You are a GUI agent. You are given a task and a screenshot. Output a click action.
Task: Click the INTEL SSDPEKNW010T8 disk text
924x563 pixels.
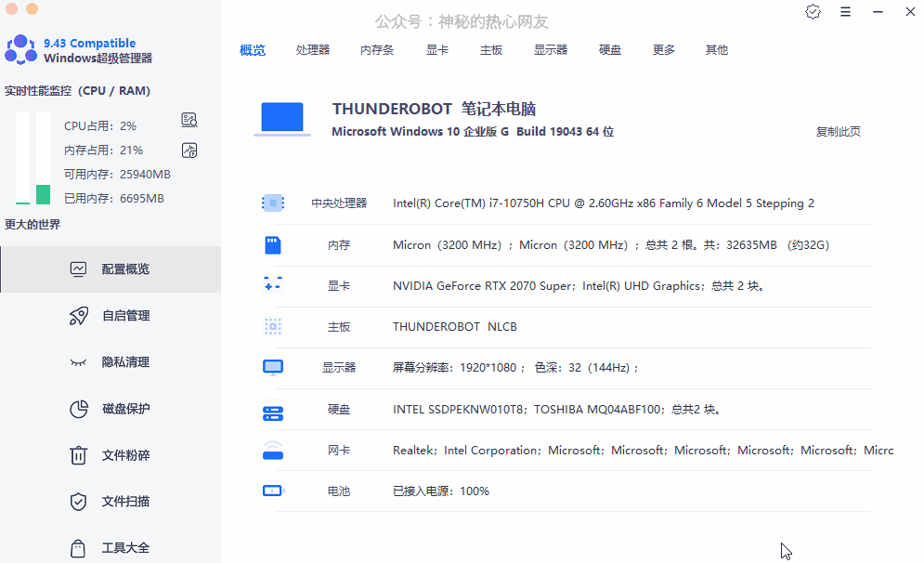pyautogui.click(x=557, y=409)
